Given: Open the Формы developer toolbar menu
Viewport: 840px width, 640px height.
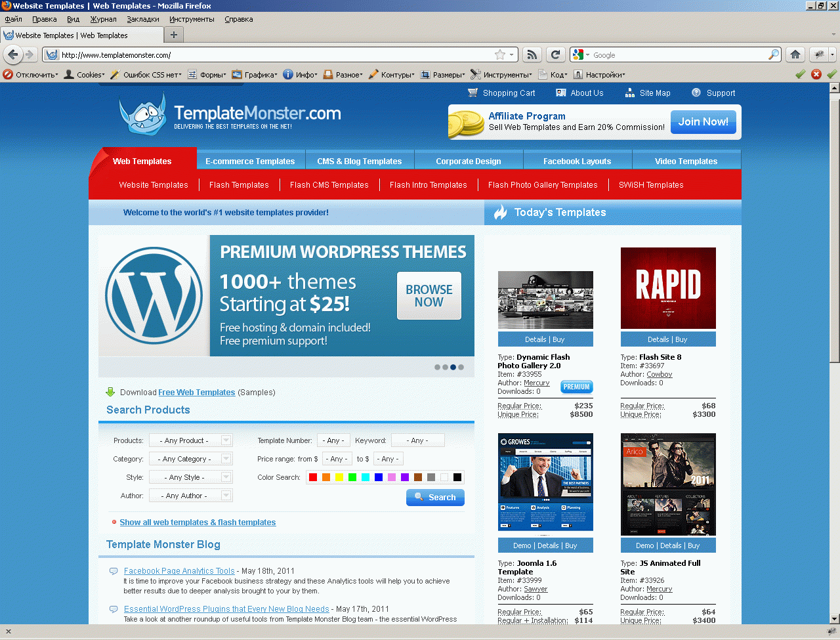Looking at the screenshot, I should click(x=207, y=75).
